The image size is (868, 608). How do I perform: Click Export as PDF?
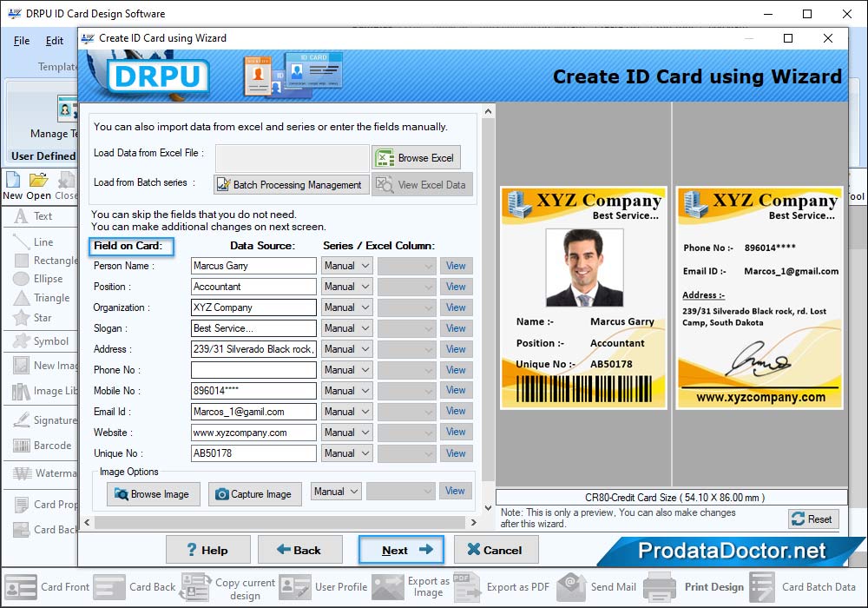pyautogui.click(x=502, y=587)
